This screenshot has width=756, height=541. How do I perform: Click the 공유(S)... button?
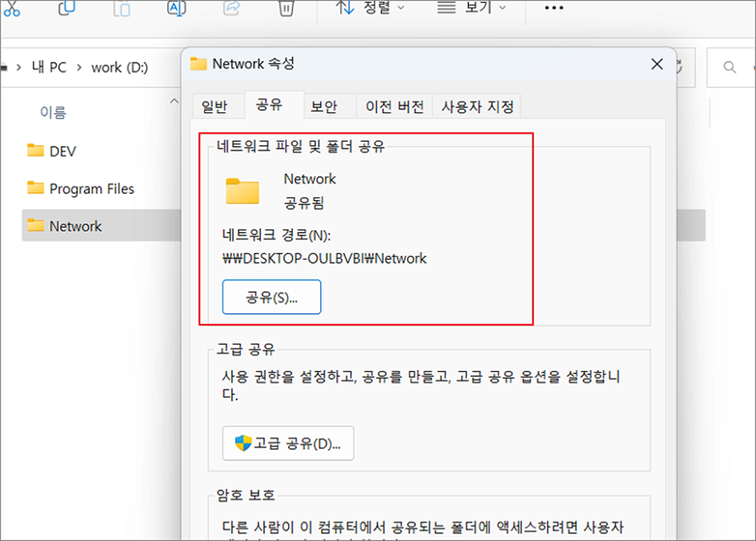(x=272, y=297)
